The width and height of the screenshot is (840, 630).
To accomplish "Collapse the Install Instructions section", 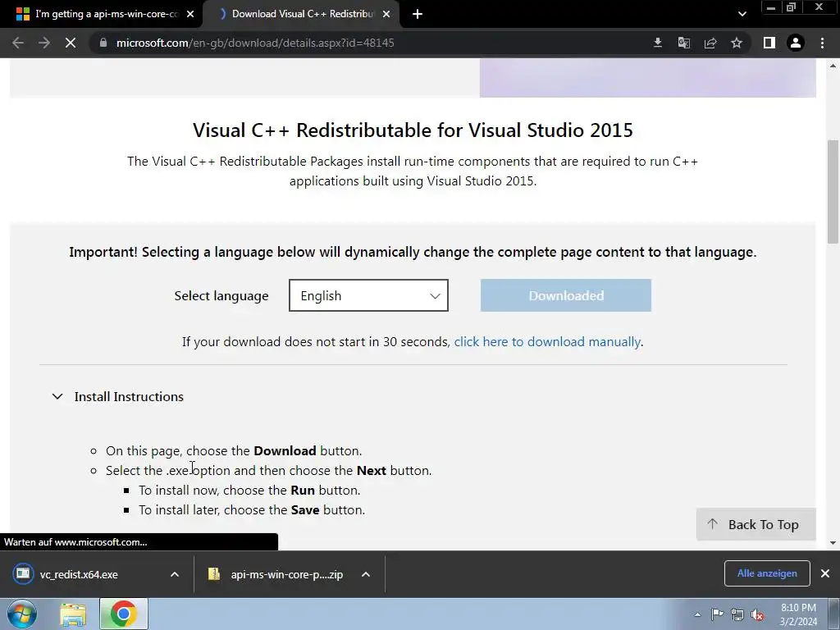I will [57, 396].
